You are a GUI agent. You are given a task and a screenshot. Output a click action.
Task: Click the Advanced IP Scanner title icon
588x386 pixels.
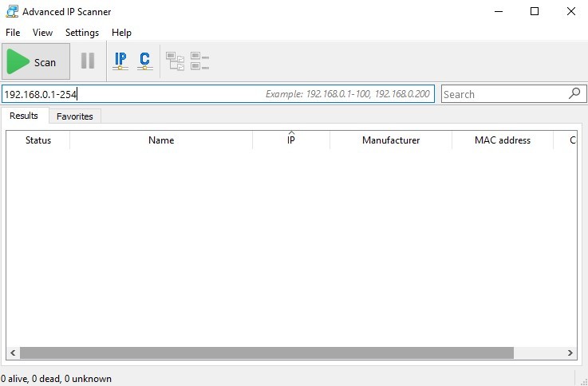pyautogui.click(x=12, y=12)
